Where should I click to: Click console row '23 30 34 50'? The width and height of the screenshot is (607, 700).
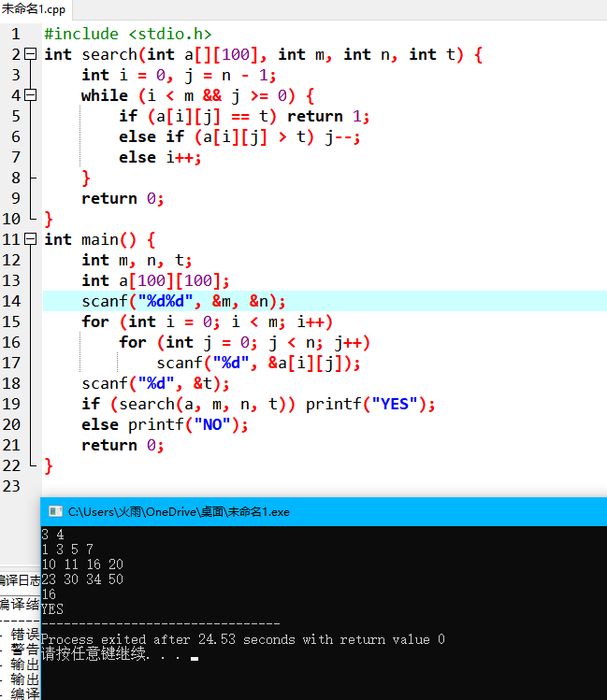pos(82,579)
